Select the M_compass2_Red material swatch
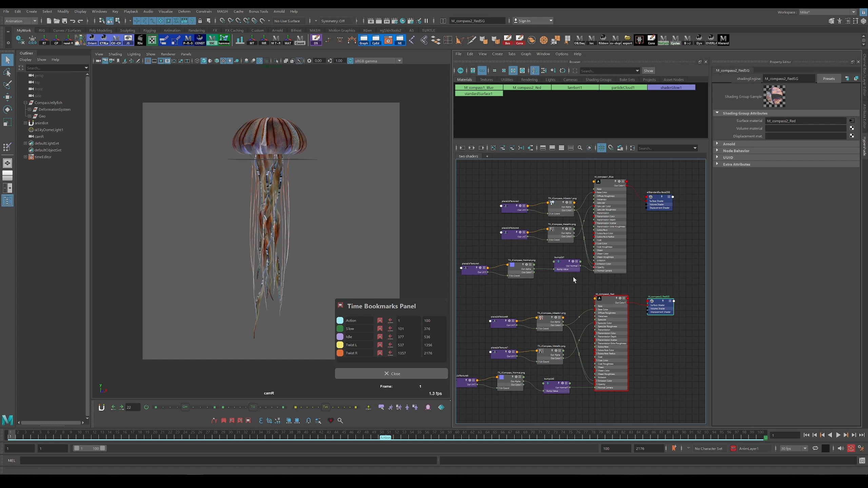Screen dimensions: 868x488 527,87
